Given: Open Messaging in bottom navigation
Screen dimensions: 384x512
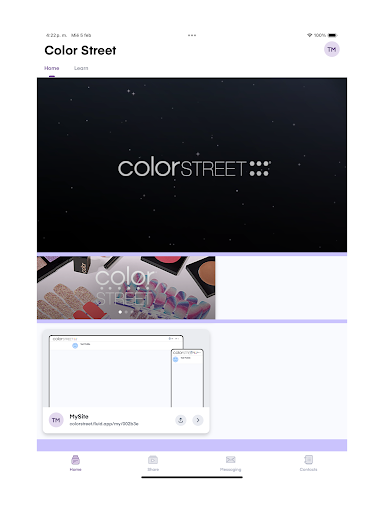Looking at the screenshot, I should click(230, 463).
